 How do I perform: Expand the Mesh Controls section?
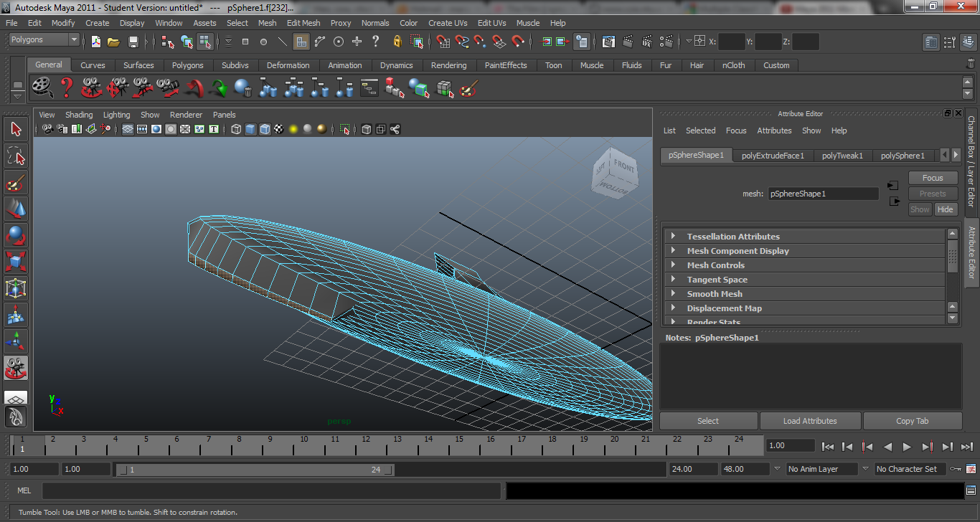[804, 265]
